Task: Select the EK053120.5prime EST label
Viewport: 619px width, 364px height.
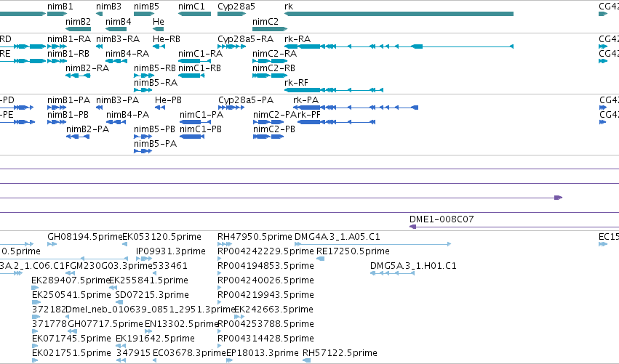Action: [x=162, y=237]
